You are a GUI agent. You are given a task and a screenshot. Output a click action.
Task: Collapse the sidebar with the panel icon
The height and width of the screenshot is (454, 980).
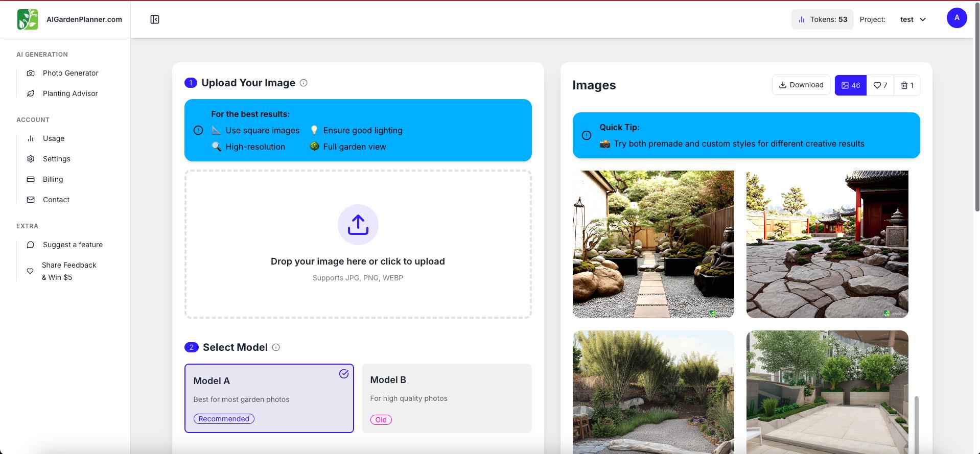point(155,19)
